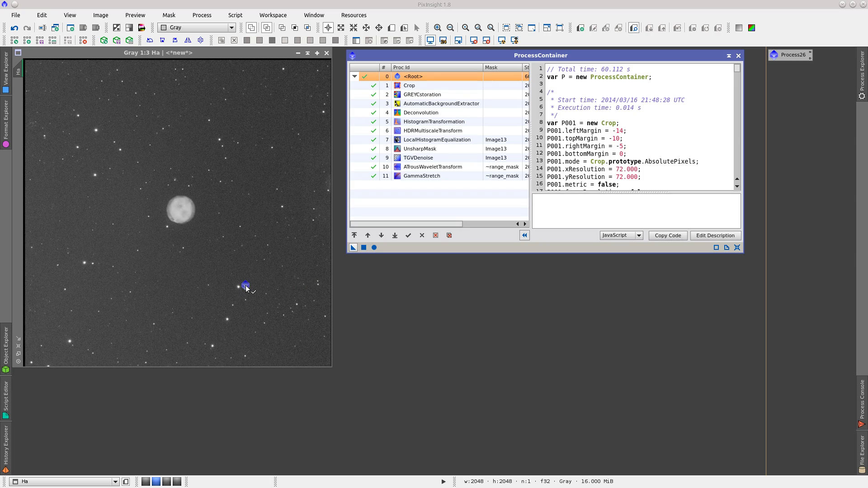Select the GREYCstoration process icon
Image resolution: width=868 pixels, height=488 pixels.
(x=397, y=94)
